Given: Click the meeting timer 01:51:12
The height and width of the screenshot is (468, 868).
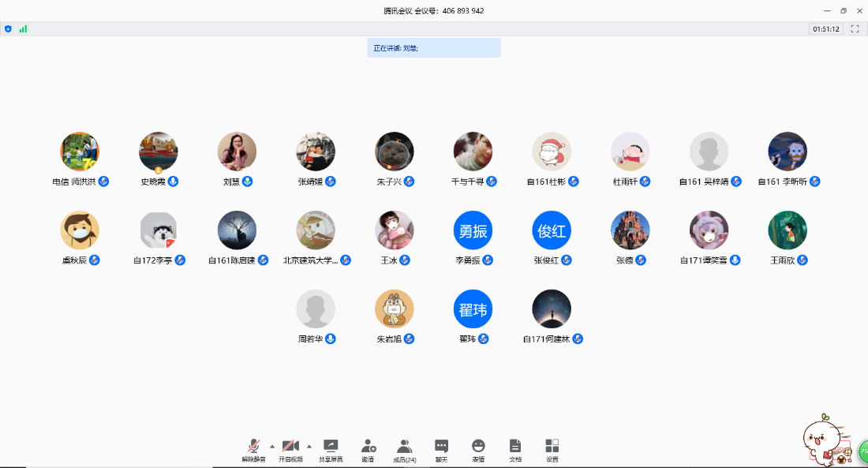Looking at the screenshot, I should (825, 28).
